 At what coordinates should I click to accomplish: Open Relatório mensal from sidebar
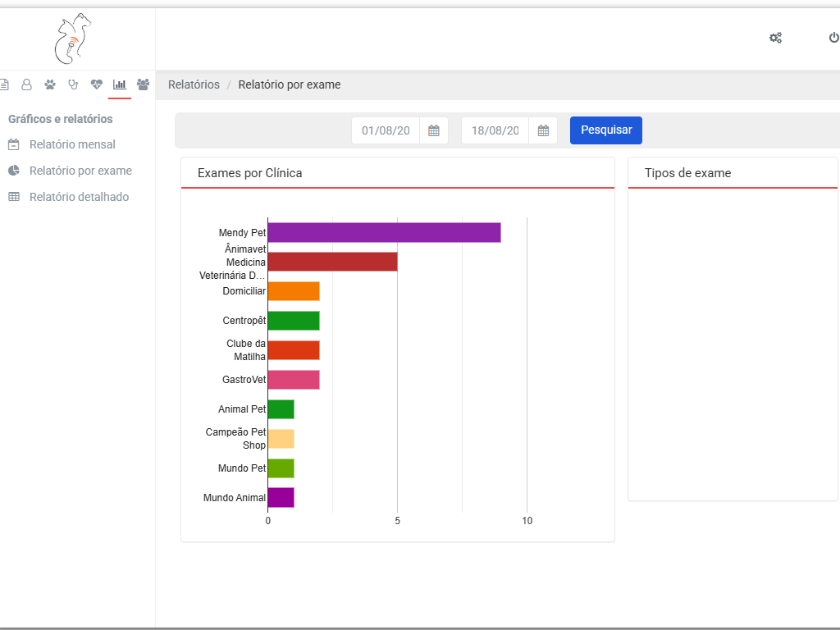tap(72, 144)
